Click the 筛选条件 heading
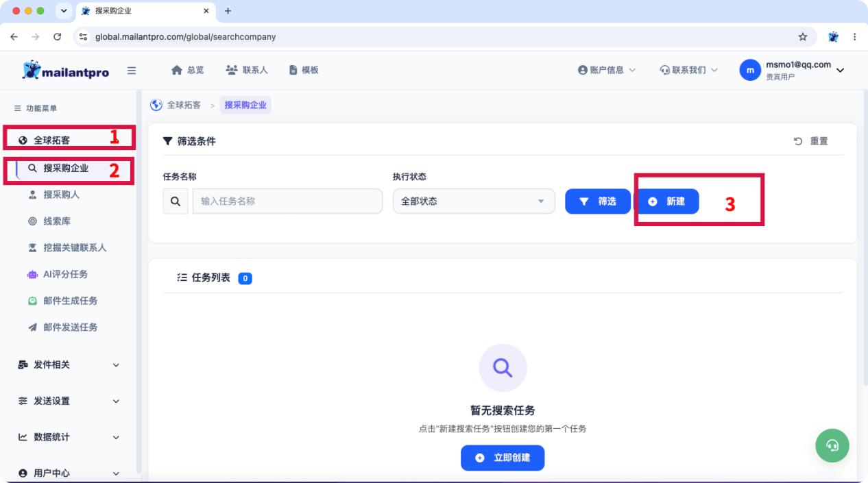Image resolution: width=868 pixels, height=483 pixels. click(x=196, y=141)
